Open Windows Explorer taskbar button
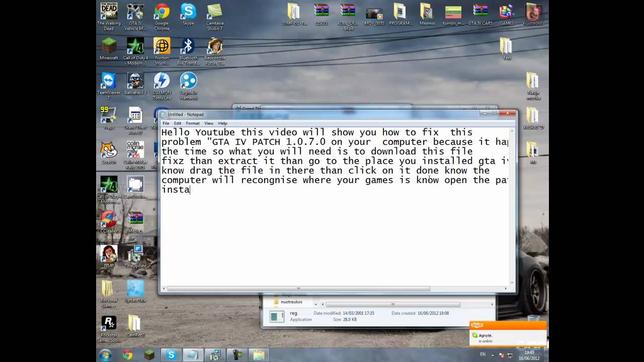The image size is (644, 362). point(259,355)
